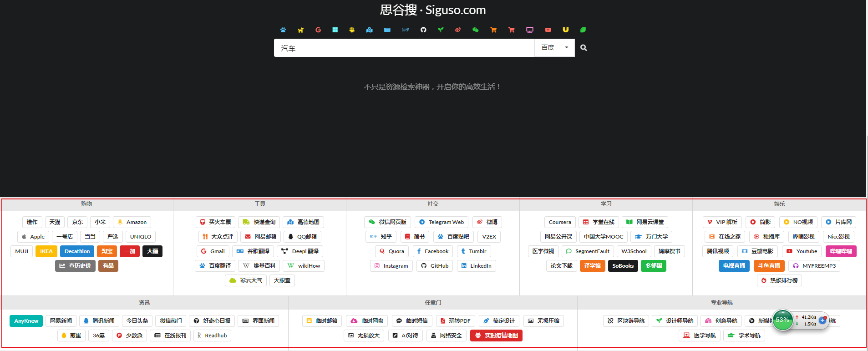Click the Instagram button

391,266
